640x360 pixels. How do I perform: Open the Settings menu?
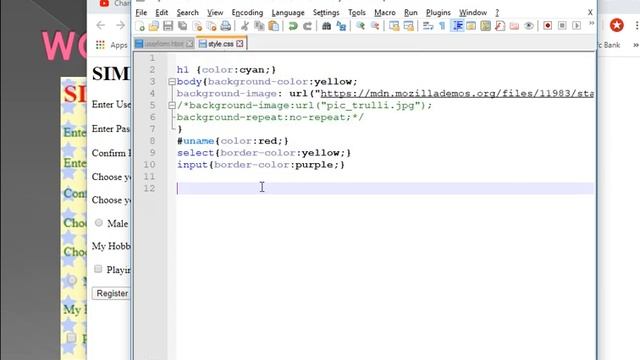pos(326,13)
